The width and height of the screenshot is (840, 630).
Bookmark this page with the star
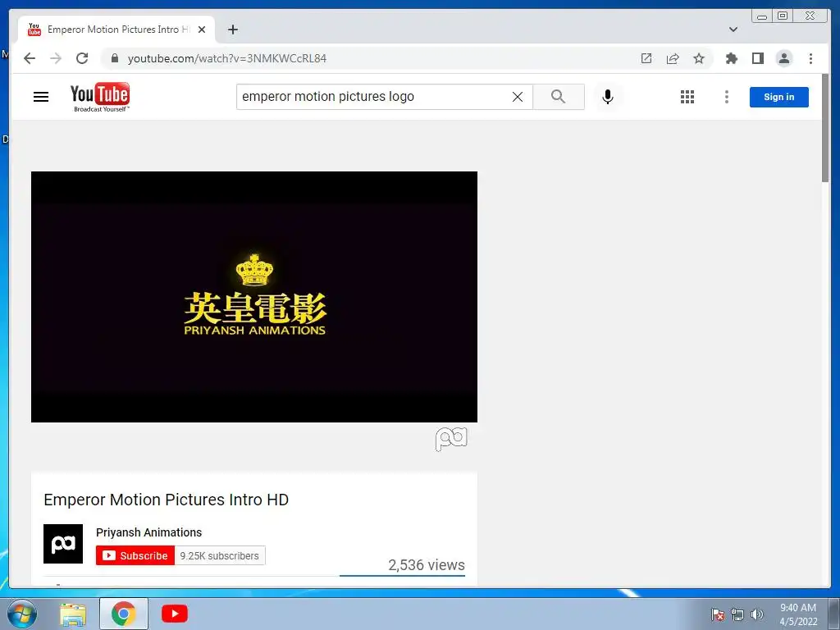click(x=699, y=58)
